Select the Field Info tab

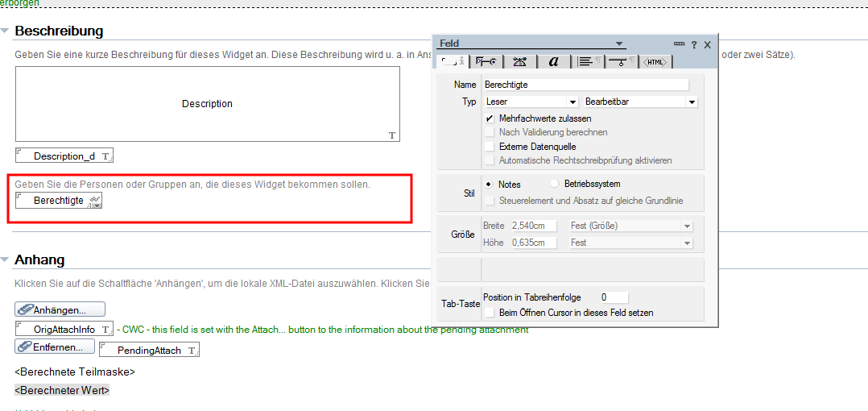coord(451,61)
